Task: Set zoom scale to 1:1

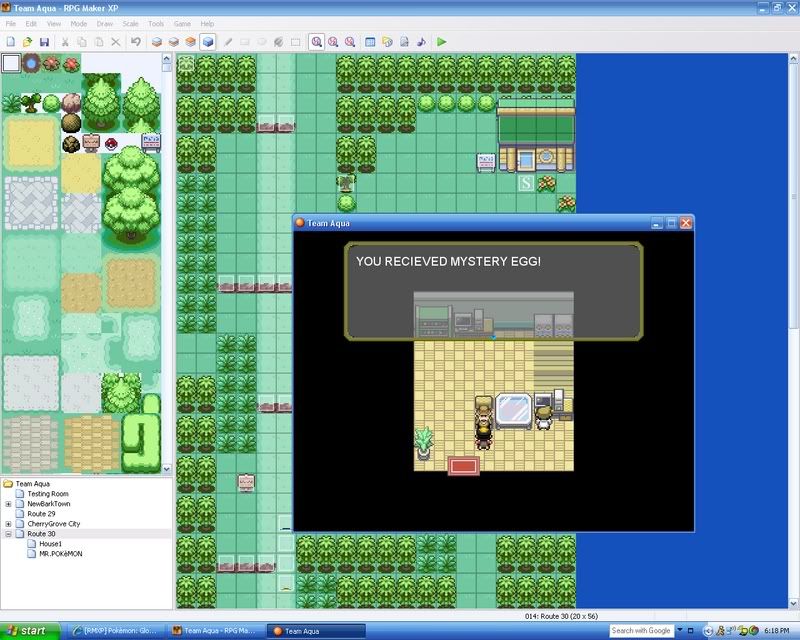Action: 316,42
